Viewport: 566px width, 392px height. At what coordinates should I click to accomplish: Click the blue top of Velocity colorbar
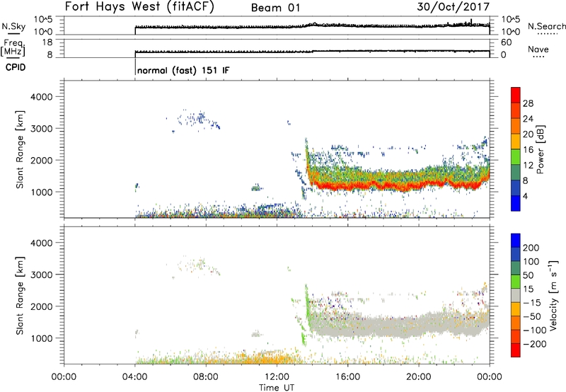pyautogui.click(x=516, y=241)
